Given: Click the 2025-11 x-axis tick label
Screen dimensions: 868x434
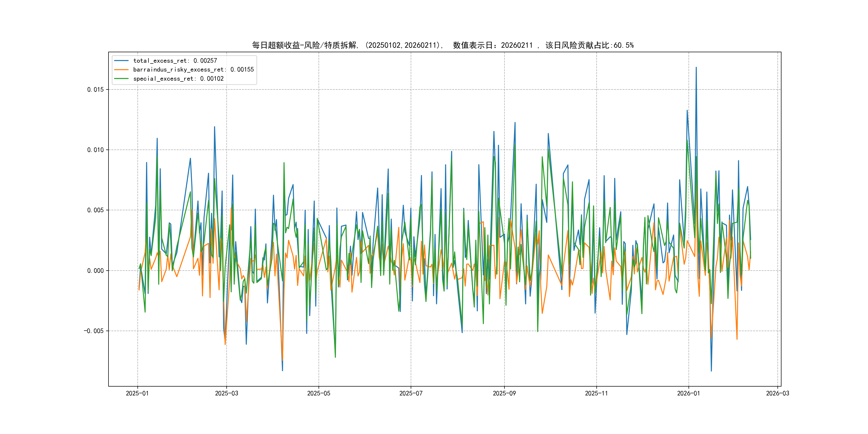Looking at the screenshot, I should pyautogui.click(x=596, y=393).
